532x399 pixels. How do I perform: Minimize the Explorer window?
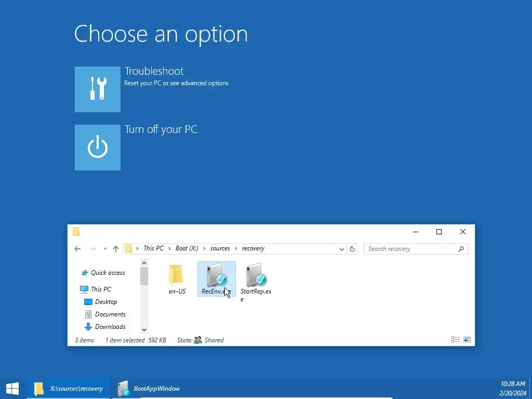[x=416, y=232]
